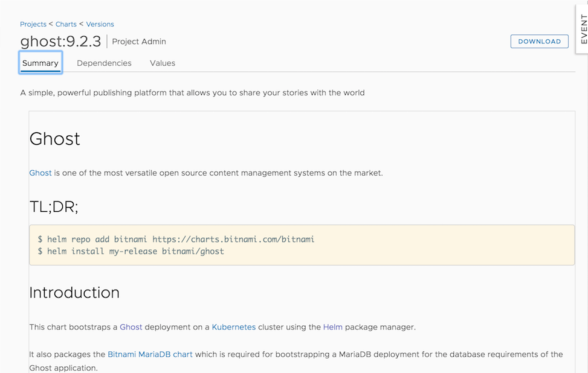
Task: Open the Bitnami MariaDB chart link
Action: click(150, 354)
